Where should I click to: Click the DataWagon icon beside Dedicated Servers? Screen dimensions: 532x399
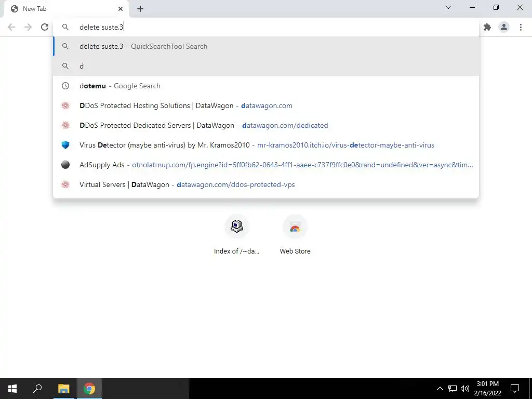coord(65,125)
